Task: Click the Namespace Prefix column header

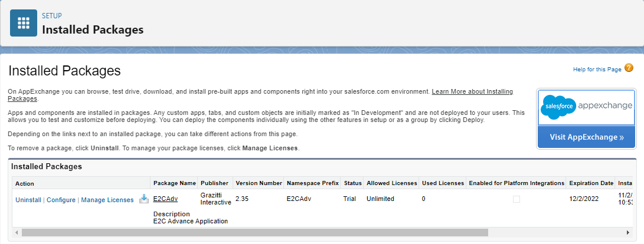Action: pyautogui.click(x=312, y=183)
